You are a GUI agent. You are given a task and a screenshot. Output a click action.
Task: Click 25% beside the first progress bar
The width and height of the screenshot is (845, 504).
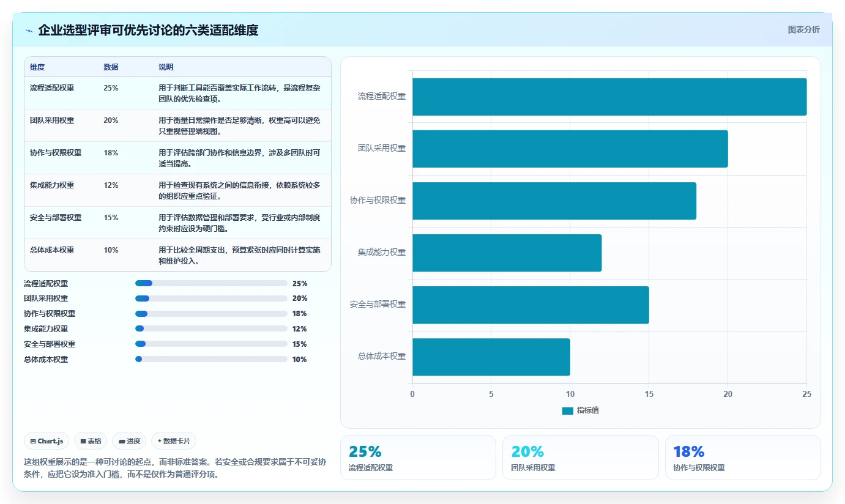pyautogui.click(x=300, y=284)
